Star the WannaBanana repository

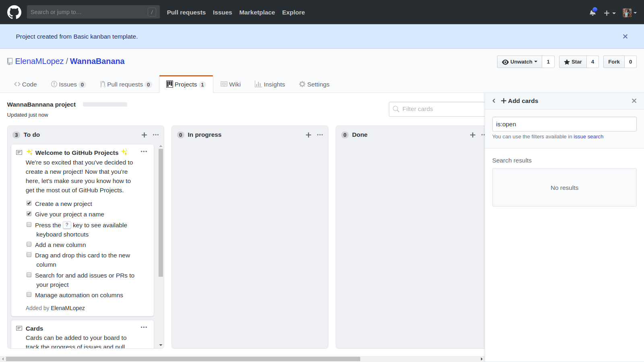tap(573, 62)
